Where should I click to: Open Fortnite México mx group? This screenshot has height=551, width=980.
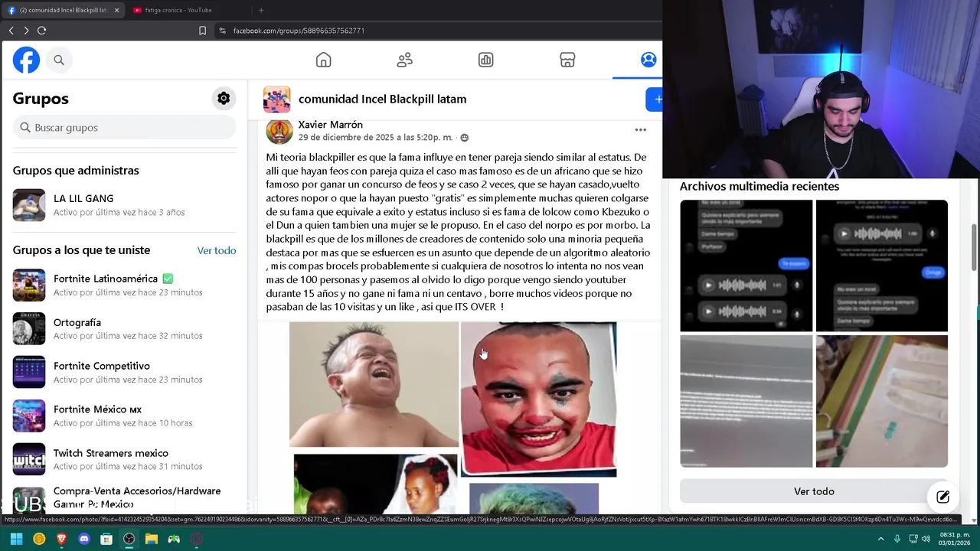click(124, 416)
